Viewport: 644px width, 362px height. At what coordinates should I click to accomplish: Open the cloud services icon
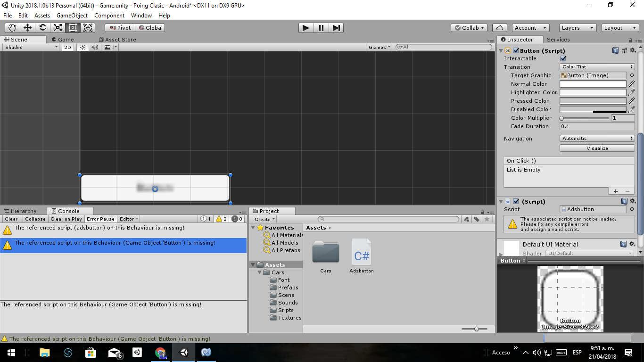point(500,28)
